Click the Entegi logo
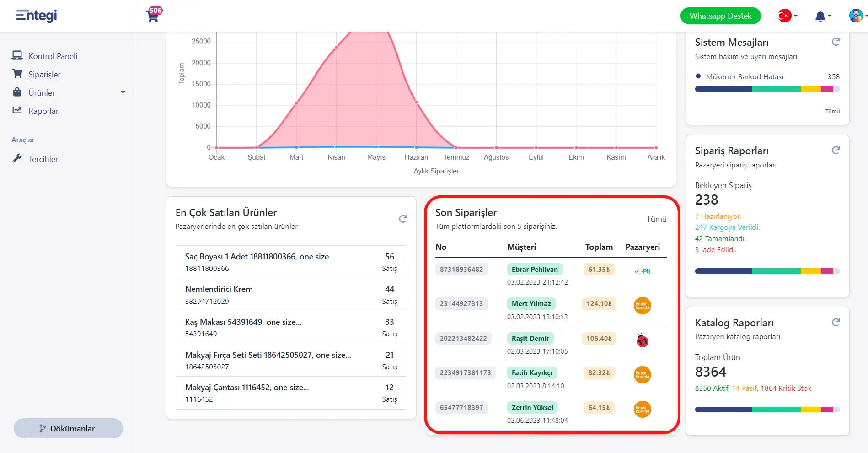Screen dimensions: 868x453 tap(37, 16)
